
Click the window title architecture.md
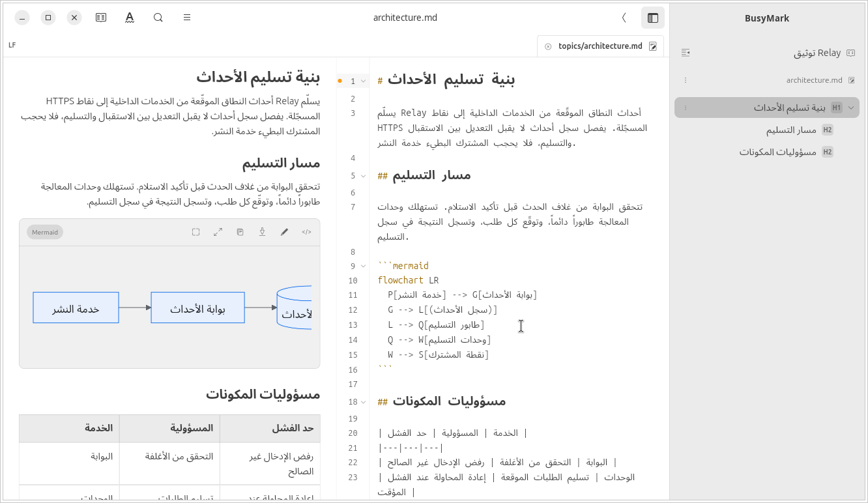click(x=405, y=18)
